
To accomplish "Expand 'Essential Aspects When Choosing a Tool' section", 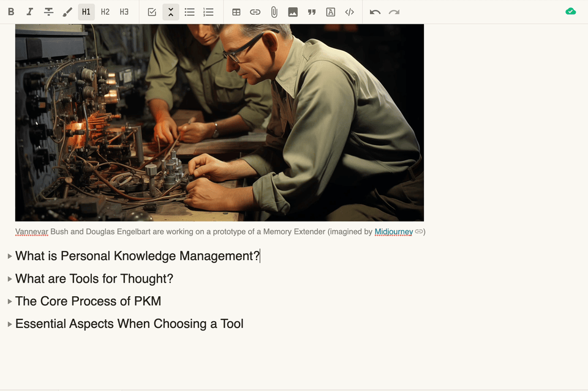I will pyautogui.click(x=10, y=324).
